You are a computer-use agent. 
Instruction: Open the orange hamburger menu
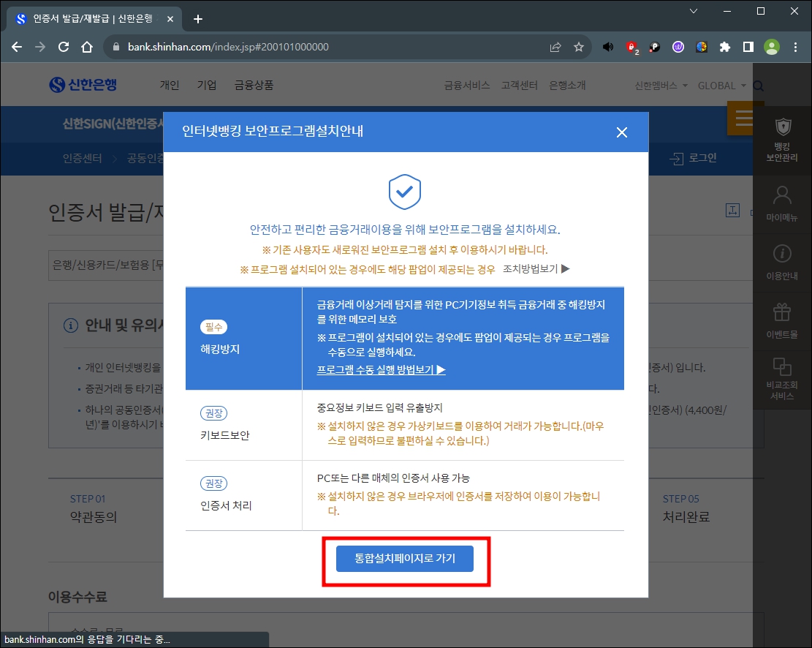click(744, 118)
